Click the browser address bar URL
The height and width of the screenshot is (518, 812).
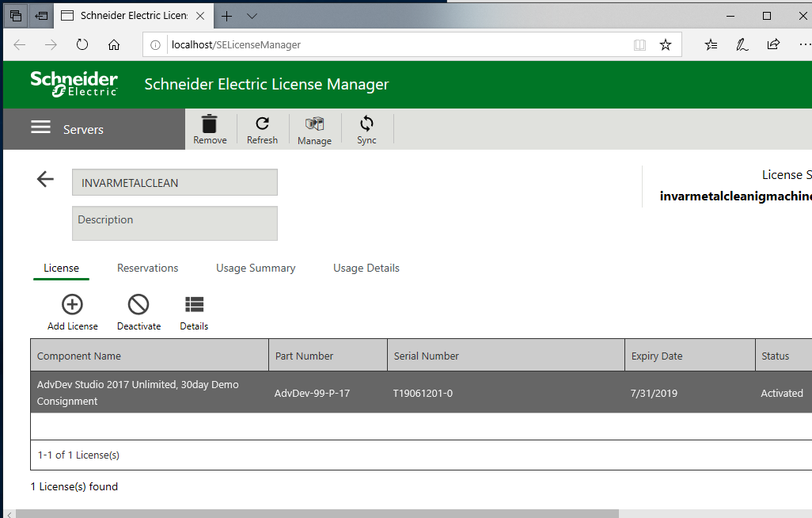(236, 45)
